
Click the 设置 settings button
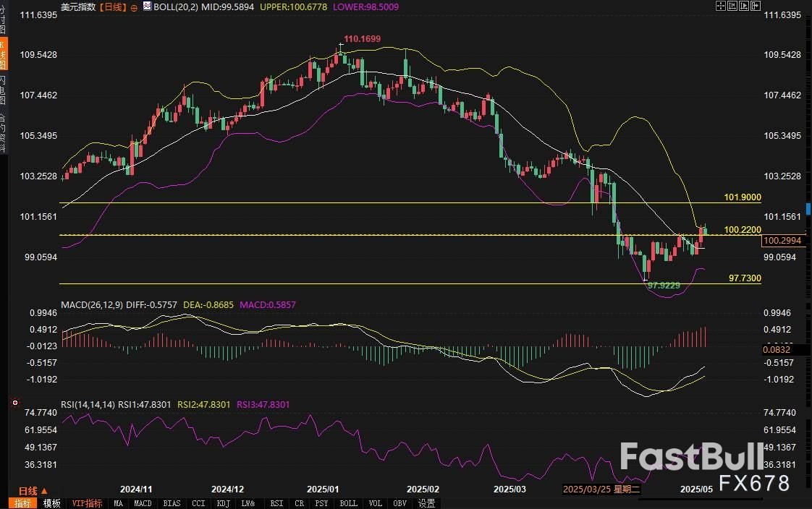pos(427,503)
